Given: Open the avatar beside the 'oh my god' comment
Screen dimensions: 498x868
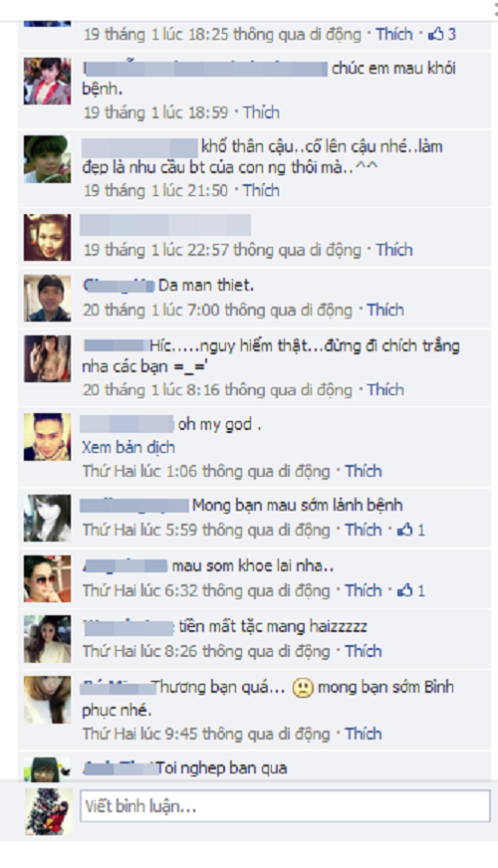Looking at the screenshot, I should pyautogui.click(x=47, y=437).
